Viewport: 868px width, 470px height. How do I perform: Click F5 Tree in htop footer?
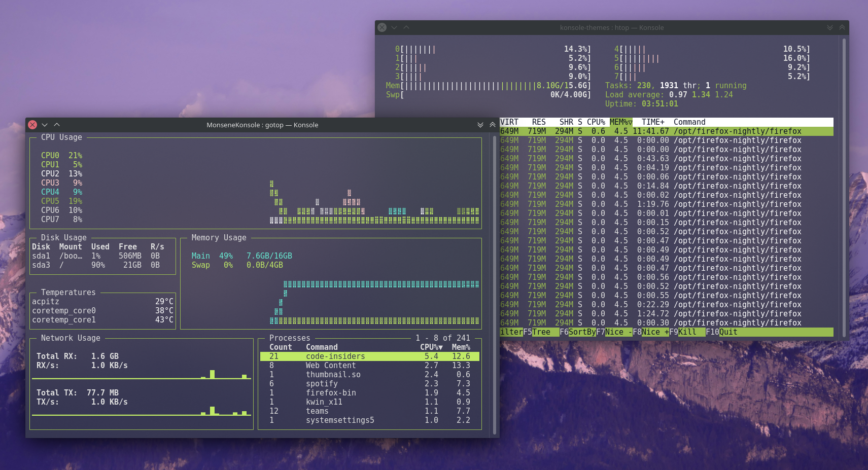point(541,332)
